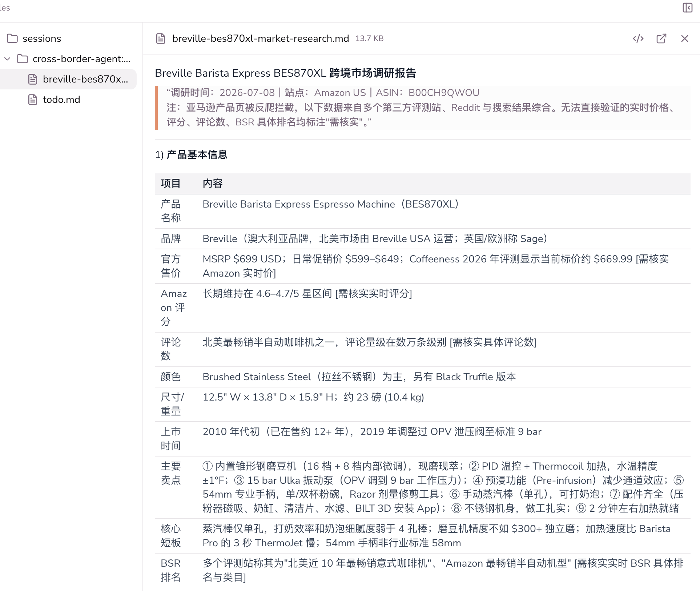Click the breville-bes870x document icon in sidebar
Image resolution: width=700 pixels, height=591 pixels.
tap(33, 79)
